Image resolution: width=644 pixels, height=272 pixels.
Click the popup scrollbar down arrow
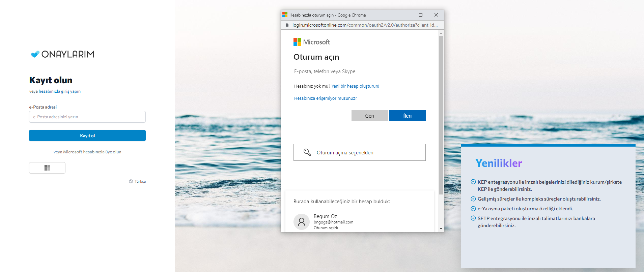point(441,229)
